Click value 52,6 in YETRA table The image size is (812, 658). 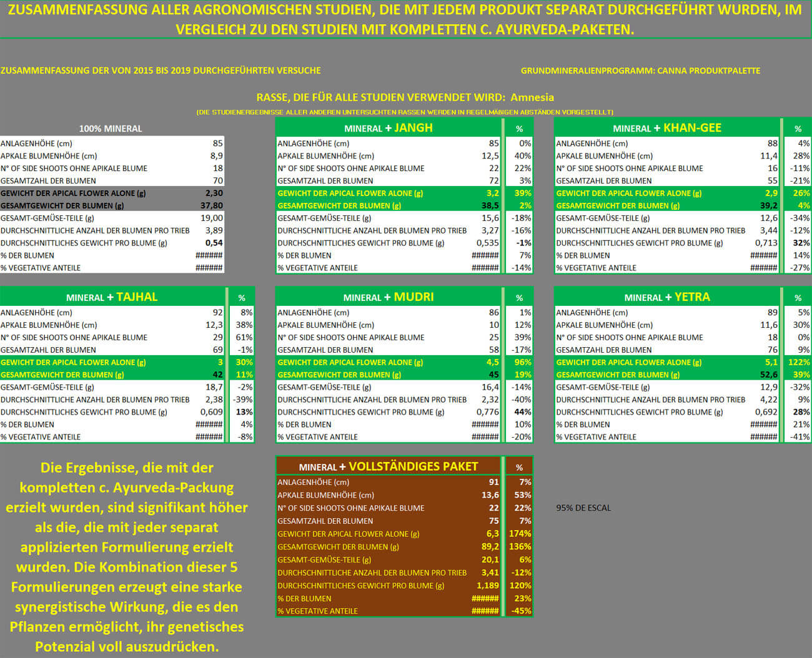tap(768, 375)
